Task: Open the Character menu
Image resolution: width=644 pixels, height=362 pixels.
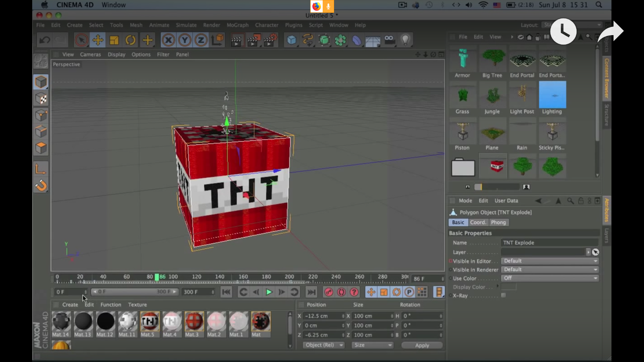Action: pos(267,25)
